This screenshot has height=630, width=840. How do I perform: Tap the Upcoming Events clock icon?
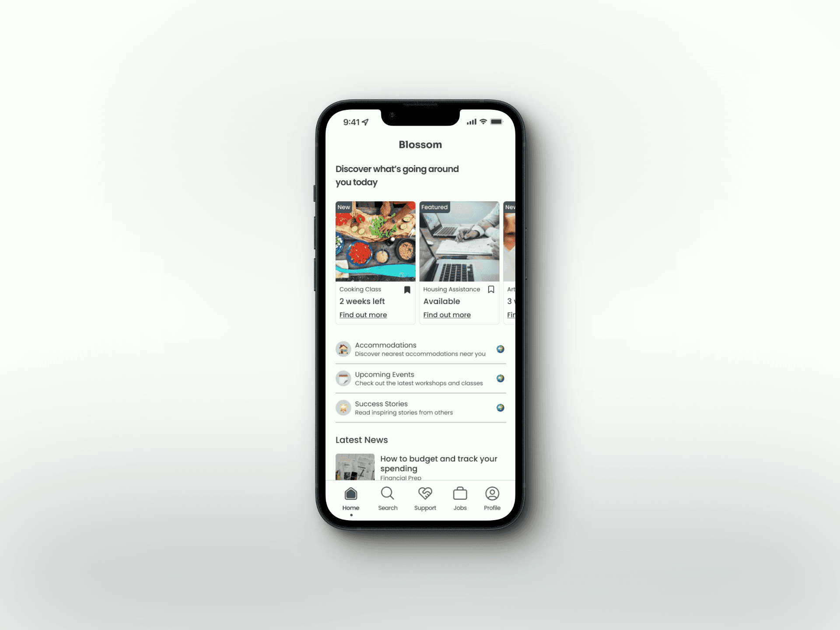click(344, 378)
